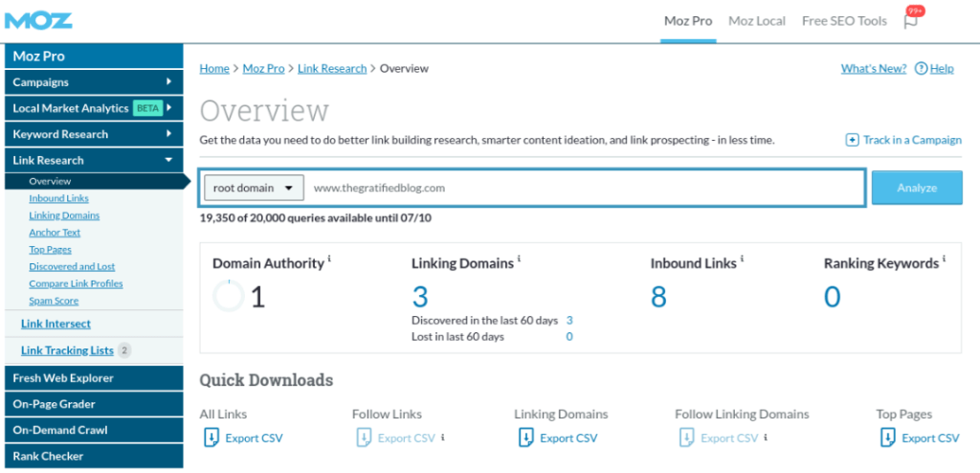
Task: Open the Anchor Text link
Action: coord(55,232)
